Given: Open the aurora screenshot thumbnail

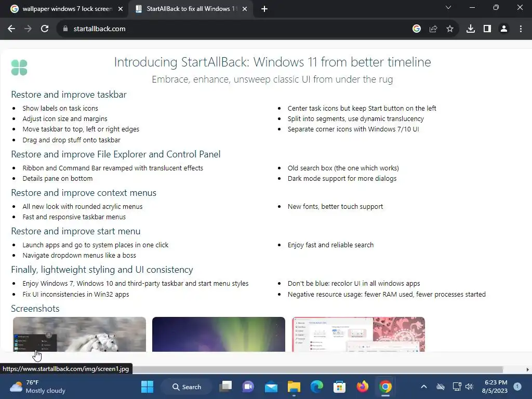Looking at the screenshot, I should (x=219, y=334).
